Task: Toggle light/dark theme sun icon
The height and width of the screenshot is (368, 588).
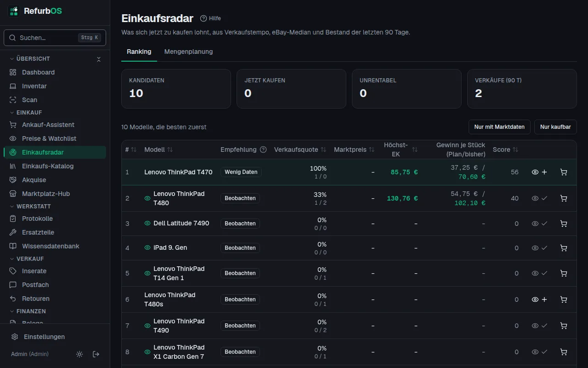Action: point(79,354)
